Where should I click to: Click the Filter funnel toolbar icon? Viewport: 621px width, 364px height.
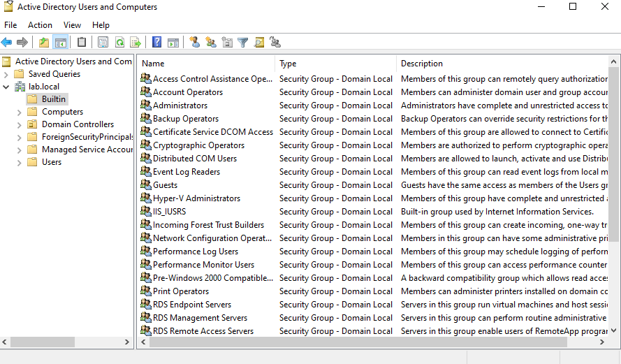pyautogui.click(x=243, y=42)
